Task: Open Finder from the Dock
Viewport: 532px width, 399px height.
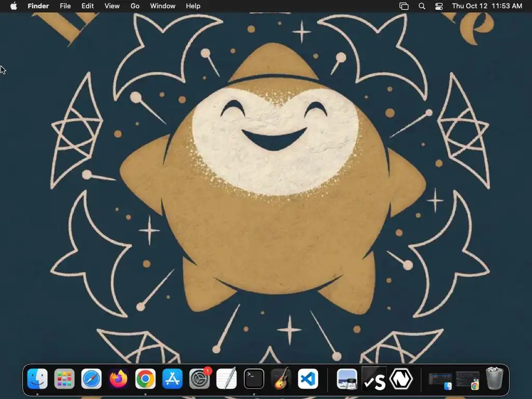Action: [x=37, y=379]
